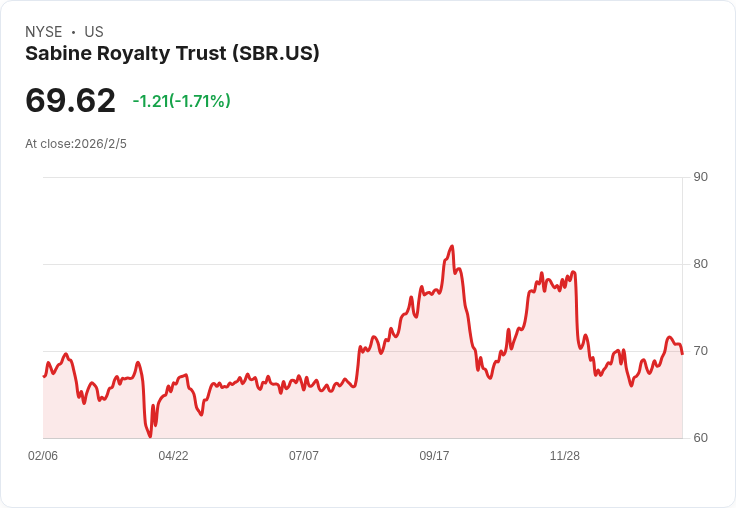Click the 07/07 date label on x-axis
Viewport: 736px width, 508px height.
click(x=304, y=455)
